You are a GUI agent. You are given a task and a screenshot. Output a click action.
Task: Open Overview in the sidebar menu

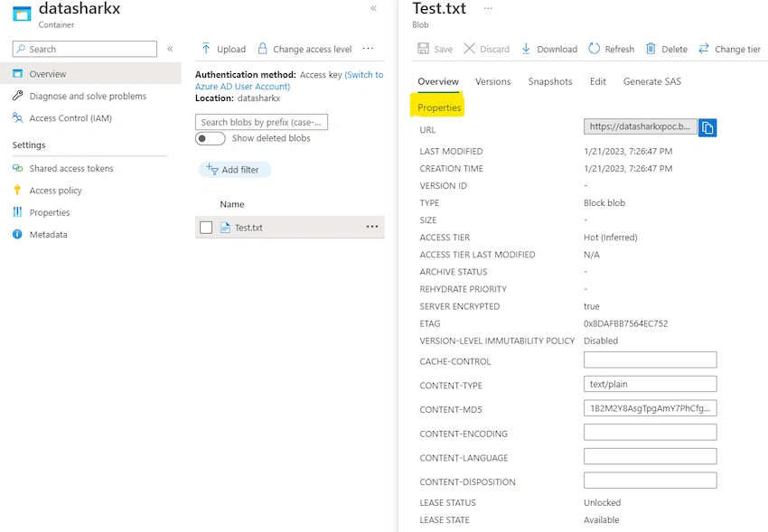tap(90, 73)
